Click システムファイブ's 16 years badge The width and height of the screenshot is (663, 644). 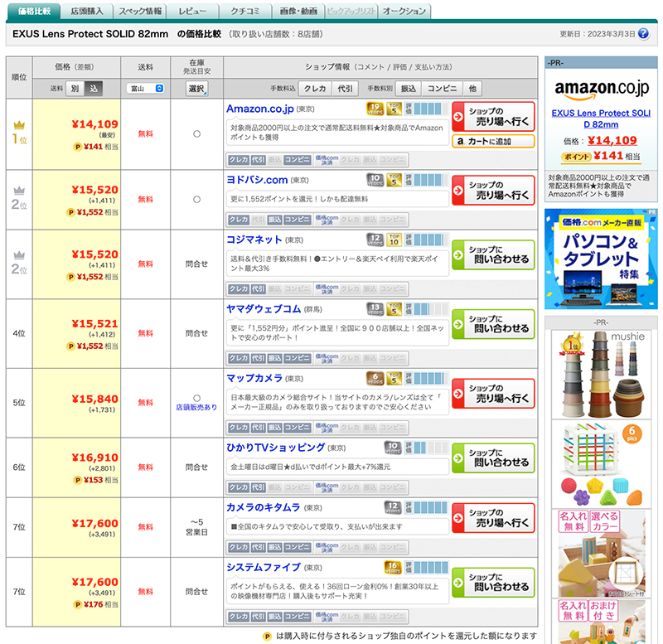coord(393,567)
